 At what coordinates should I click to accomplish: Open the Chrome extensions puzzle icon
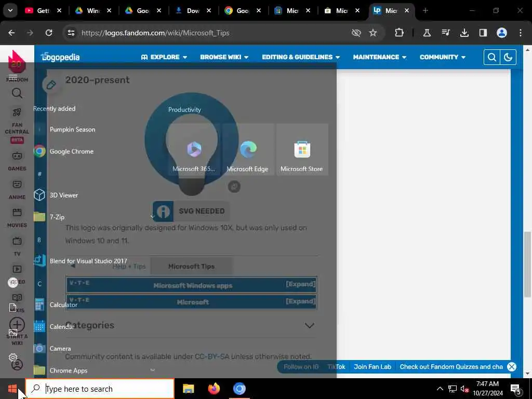[x=400, y=33]
